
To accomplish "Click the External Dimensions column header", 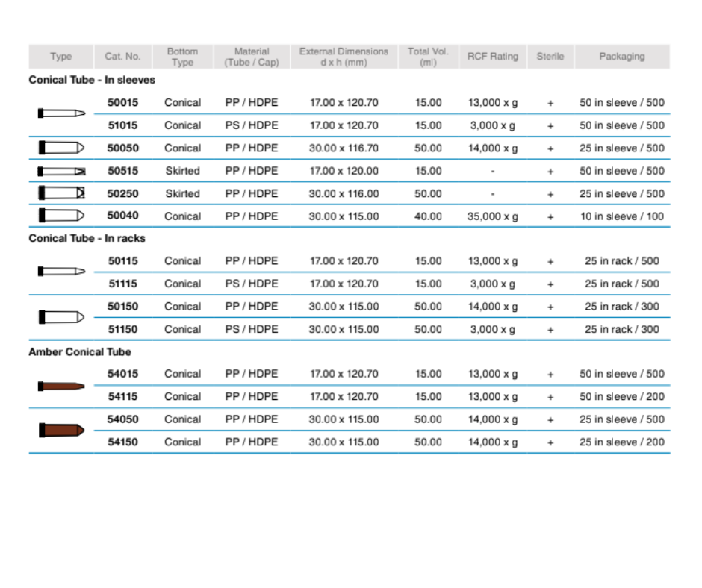I will (x=344, y=57).
